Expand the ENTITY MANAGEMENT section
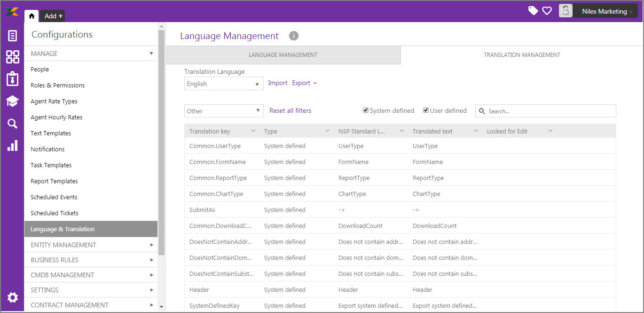 (92, 245)
